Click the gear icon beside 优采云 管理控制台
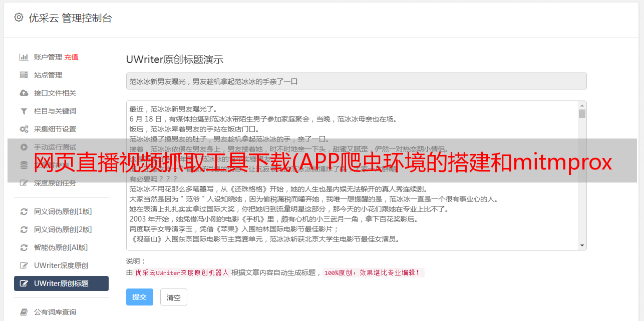This screenshot has height=321, width=644. click(x=19, y=17)
